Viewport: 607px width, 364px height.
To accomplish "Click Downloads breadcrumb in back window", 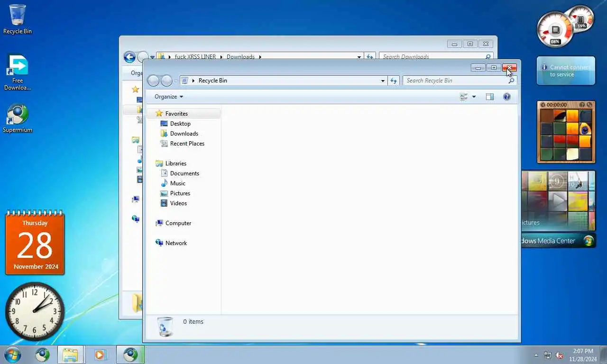I will tap(240, 56).
